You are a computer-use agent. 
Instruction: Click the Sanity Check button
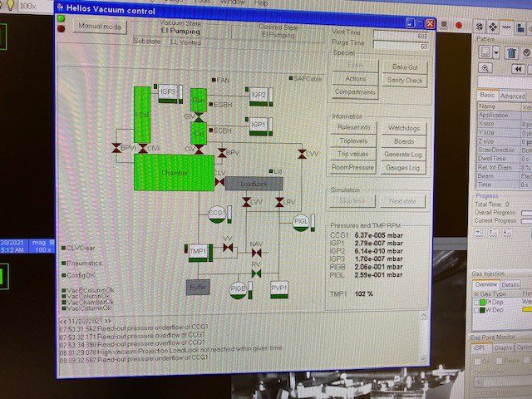click(x=405, y=81)
